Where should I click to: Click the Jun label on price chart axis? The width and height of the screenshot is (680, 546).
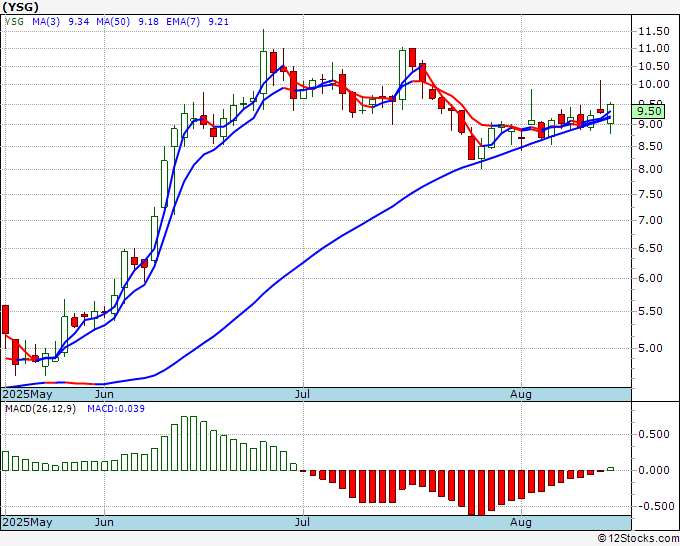pos(104,394)
